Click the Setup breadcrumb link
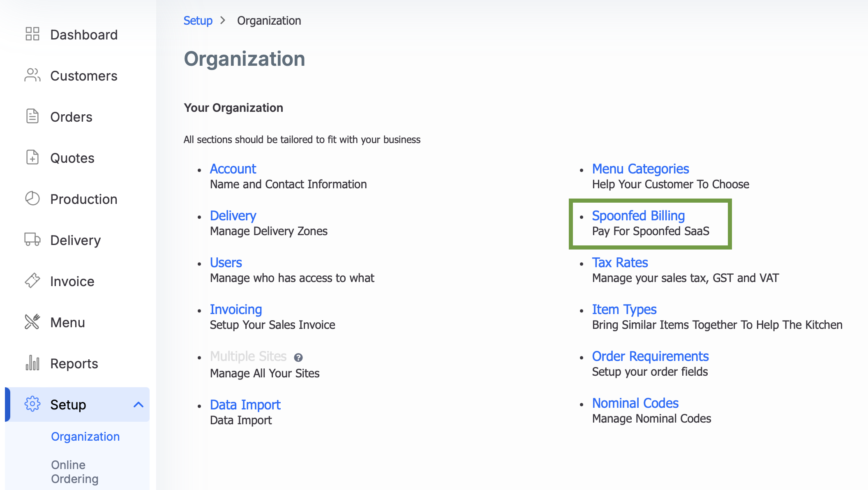Image resolution: width=868 pixels, height=490 pixels. pyautogui.click(x=198, y=21)
